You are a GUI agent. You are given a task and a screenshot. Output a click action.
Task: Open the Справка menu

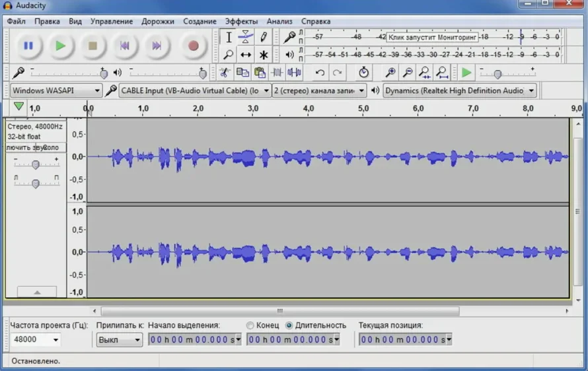(316, 21)
